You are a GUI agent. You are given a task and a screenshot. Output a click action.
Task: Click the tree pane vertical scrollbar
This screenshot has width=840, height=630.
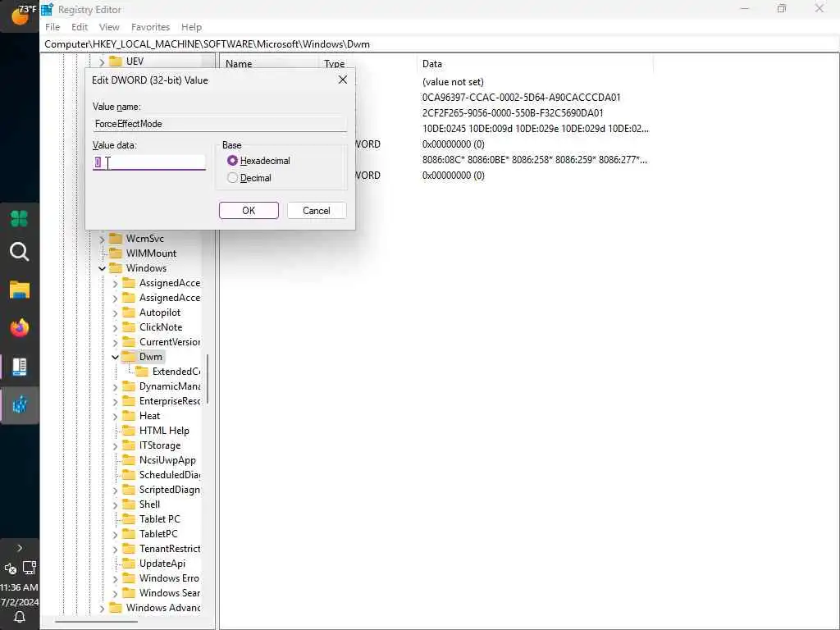(208, 379)
